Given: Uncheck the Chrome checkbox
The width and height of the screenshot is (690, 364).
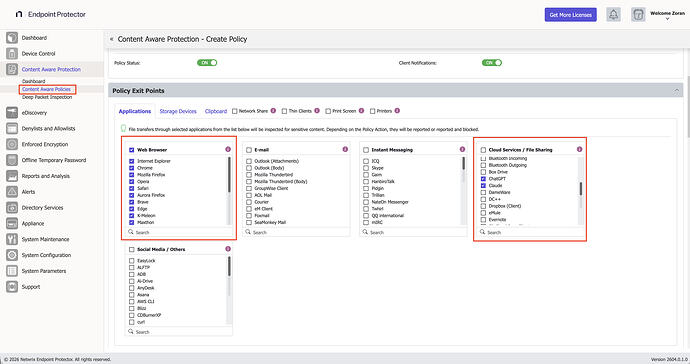Looking at the screenshot, I should coord(132,168).
